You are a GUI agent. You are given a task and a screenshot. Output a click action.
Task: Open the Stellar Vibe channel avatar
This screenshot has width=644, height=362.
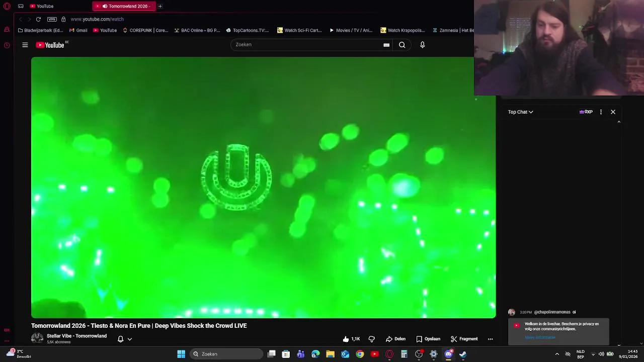coord(37,338)
